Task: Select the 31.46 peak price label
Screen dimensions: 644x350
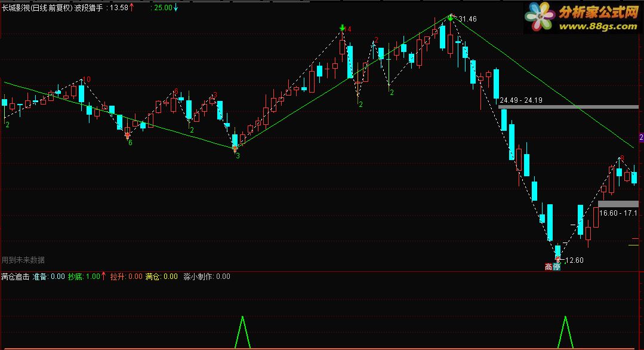Action: coord(468,19)
